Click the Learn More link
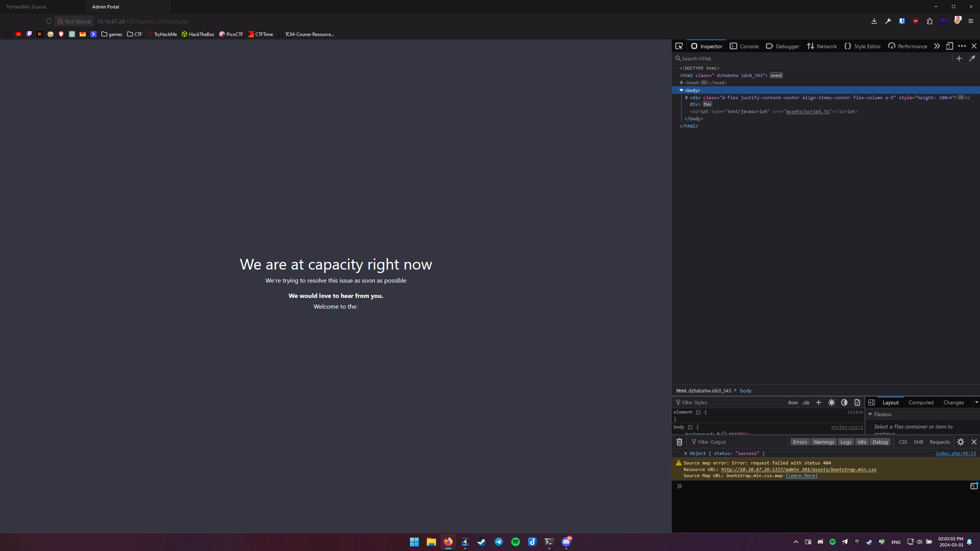Image resolution: width=980 pixels, height=551 pixels. point(801,476)
